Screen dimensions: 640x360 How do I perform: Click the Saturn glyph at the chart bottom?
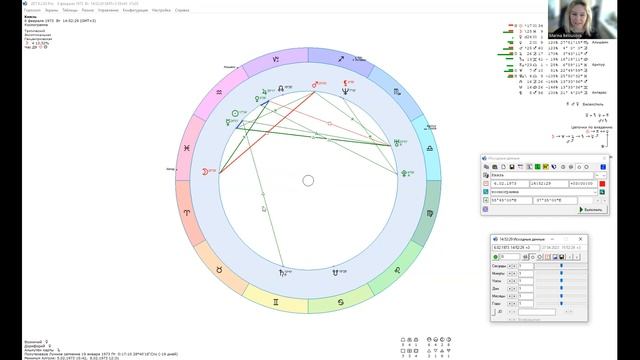pyautogui.click(x=282, y=273)
